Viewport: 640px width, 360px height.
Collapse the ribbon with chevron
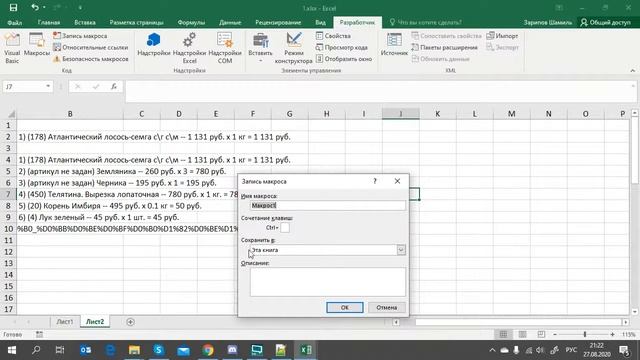click(x=633, y=71)
